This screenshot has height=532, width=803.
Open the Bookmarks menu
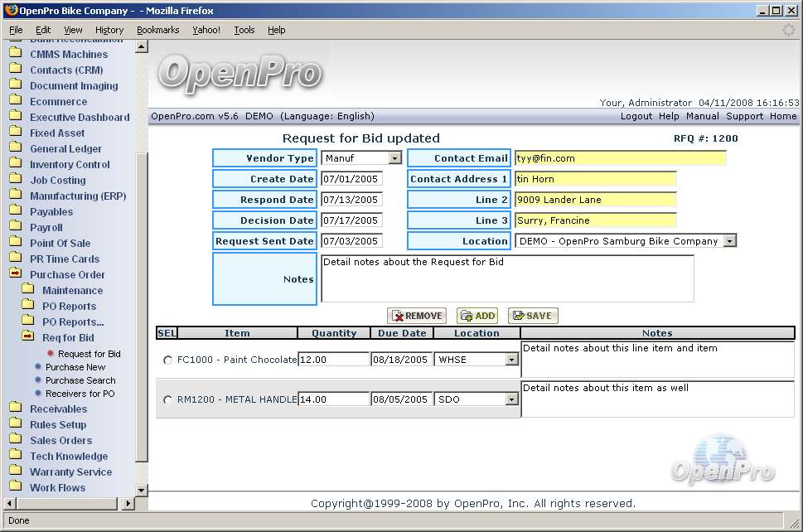(x=157, y=30)
